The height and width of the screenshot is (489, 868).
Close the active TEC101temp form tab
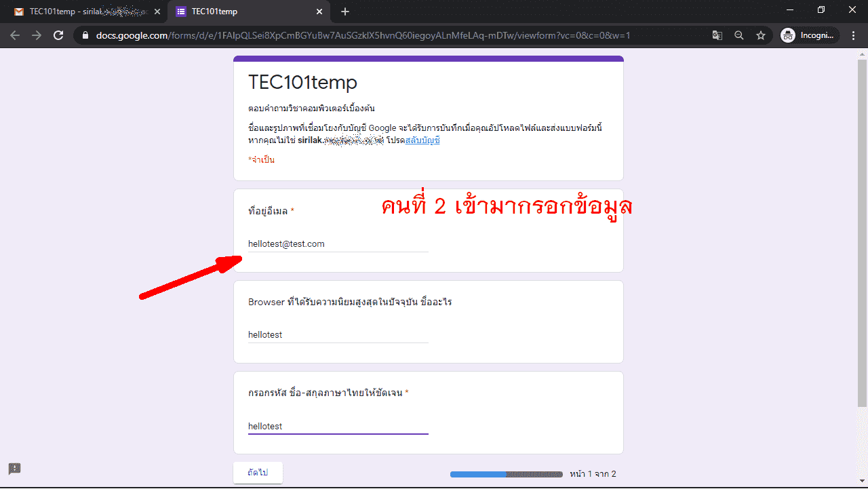[319, 12]
